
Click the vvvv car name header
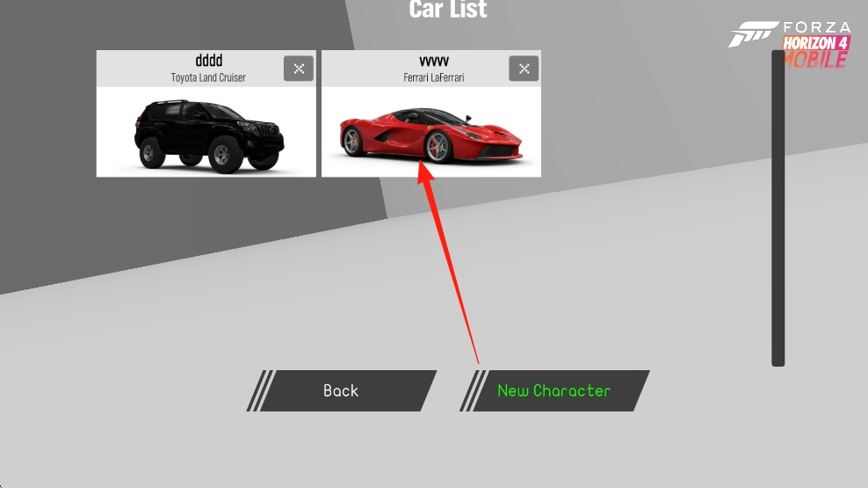click(x=434, y=61)
